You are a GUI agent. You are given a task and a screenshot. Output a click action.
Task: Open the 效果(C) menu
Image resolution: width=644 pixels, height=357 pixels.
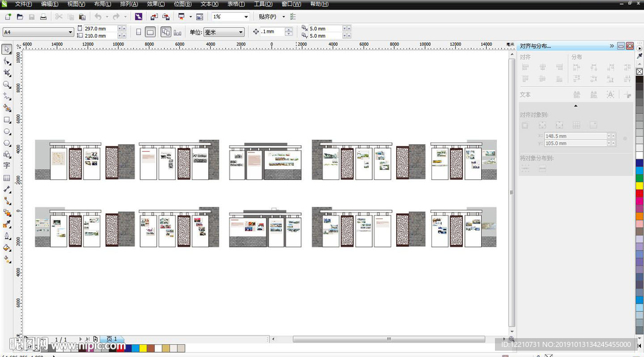pyautogui.click(x=156, y=4)
